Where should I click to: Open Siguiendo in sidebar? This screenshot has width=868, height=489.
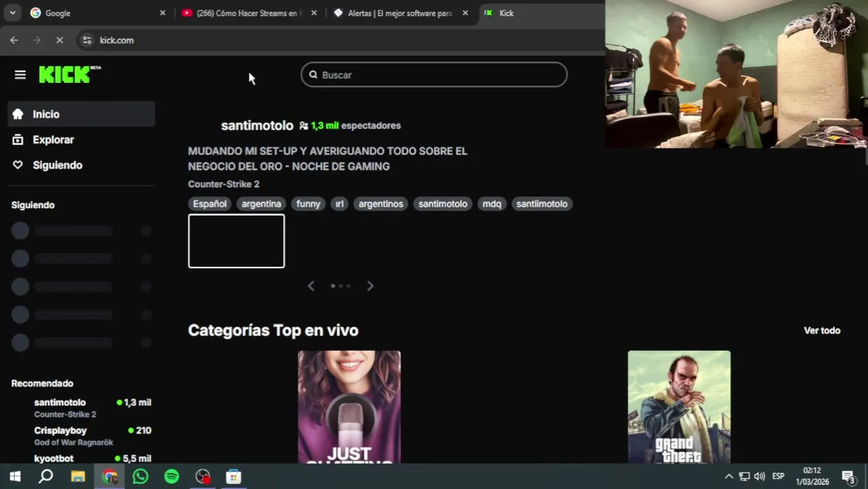pyautogui.click(x=82, y=165)
